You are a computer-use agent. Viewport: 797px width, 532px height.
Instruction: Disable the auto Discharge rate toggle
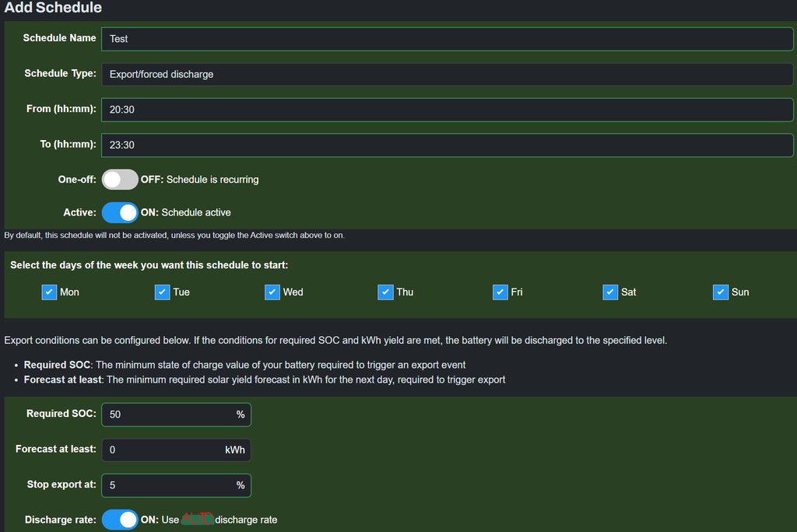pyautogui.click(x=120, y=520)
